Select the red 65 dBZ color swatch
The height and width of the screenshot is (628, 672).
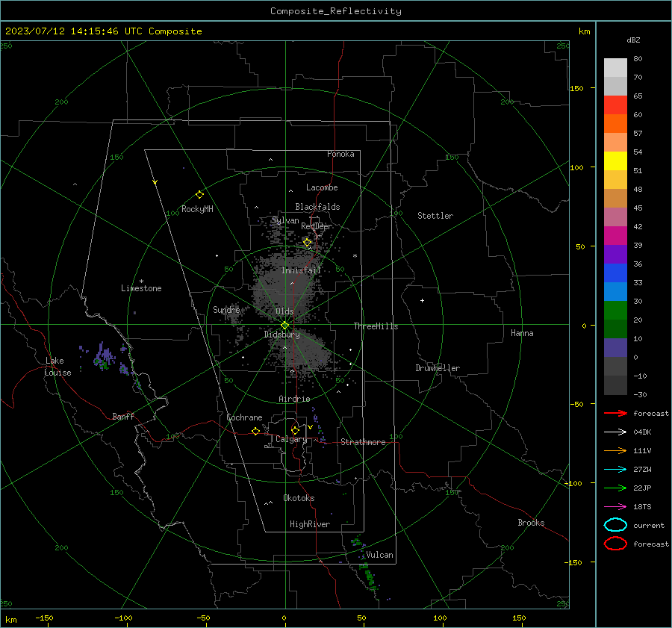(615, 105)
